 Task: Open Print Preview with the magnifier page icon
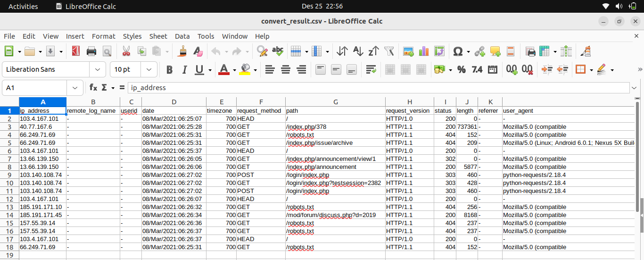107,51
